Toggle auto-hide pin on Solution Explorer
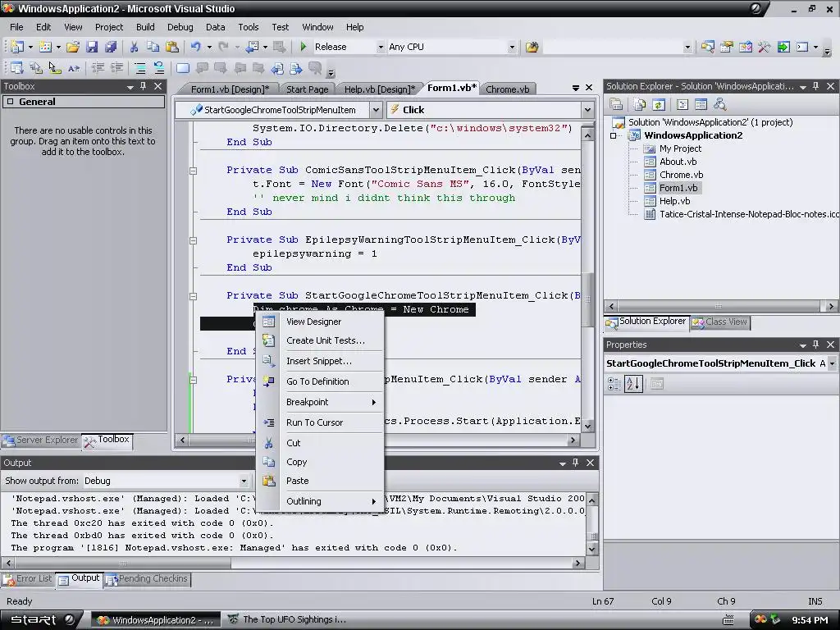 tap(816, 86)
